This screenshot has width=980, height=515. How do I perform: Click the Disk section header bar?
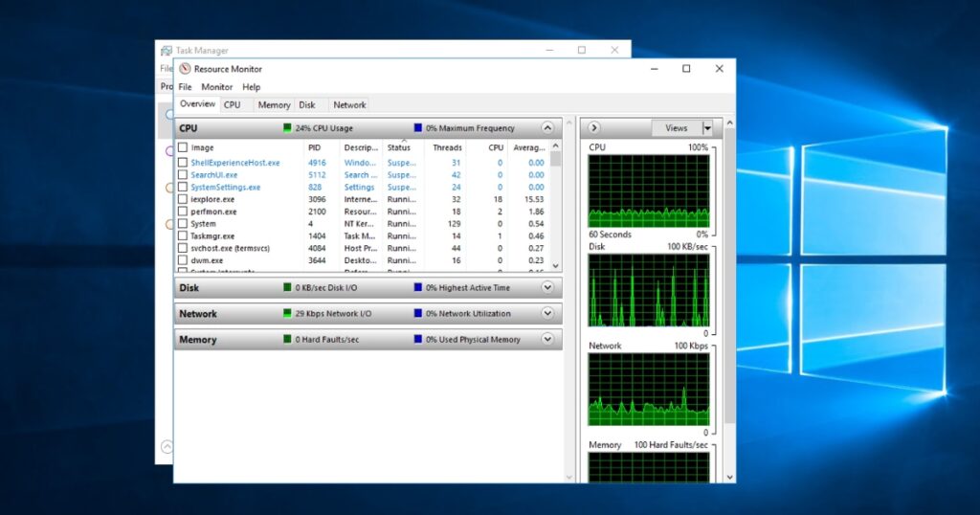(x=368, y=287)
